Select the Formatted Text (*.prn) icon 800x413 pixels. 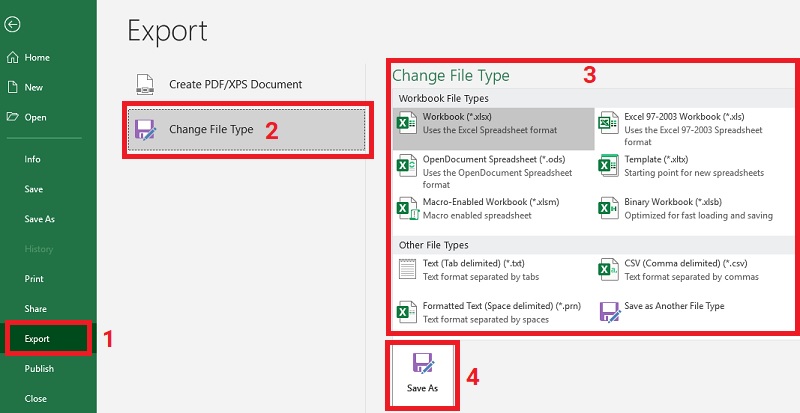[407, 312]
